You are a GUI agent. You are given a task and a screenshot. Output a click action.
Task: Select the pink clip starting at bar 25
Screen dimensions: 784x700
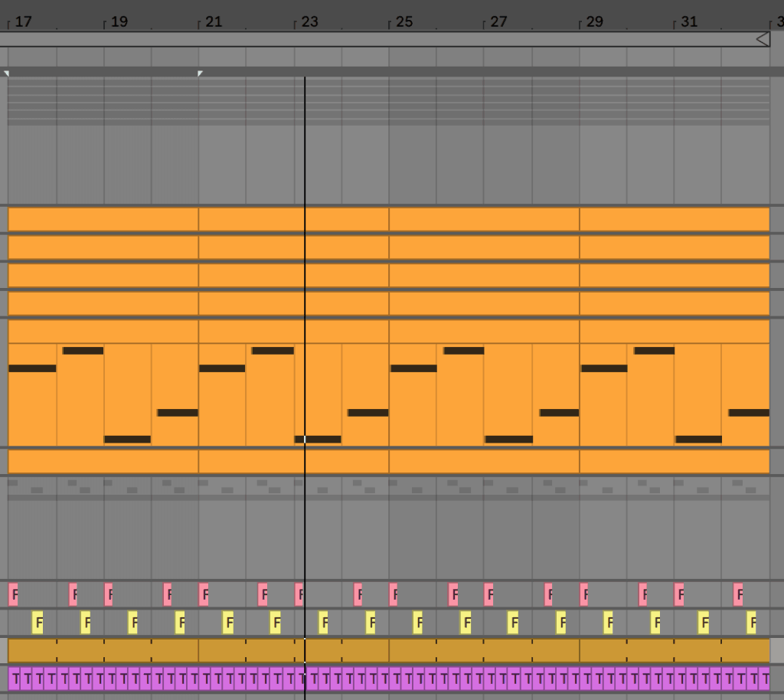393,594
